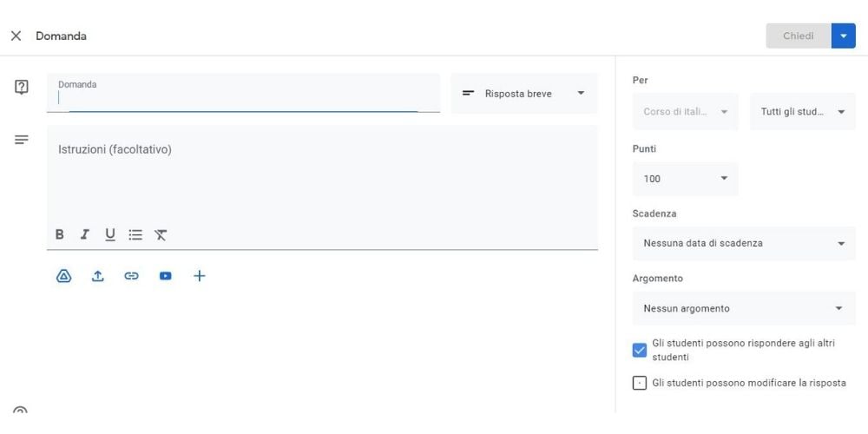This screenshot has height=434, width=868.
Task: Insert a bulleted list
Action: [x=135, y=234]
